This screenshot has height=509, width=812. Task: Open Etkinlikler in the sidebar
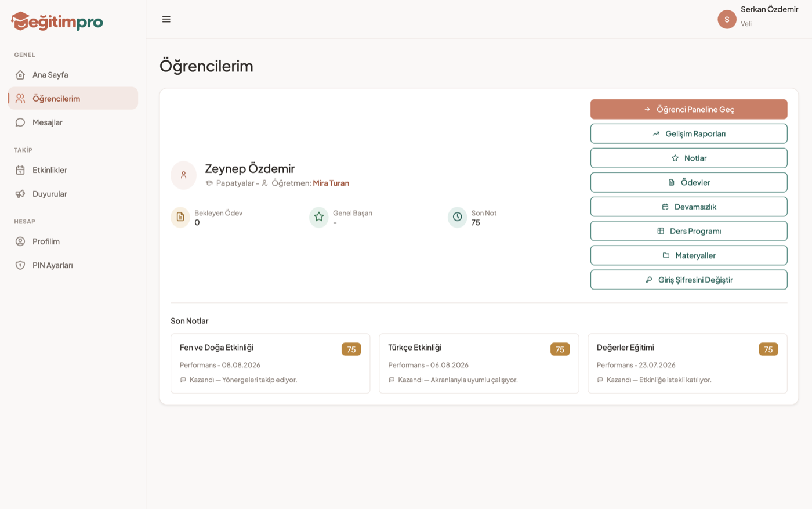73,170
